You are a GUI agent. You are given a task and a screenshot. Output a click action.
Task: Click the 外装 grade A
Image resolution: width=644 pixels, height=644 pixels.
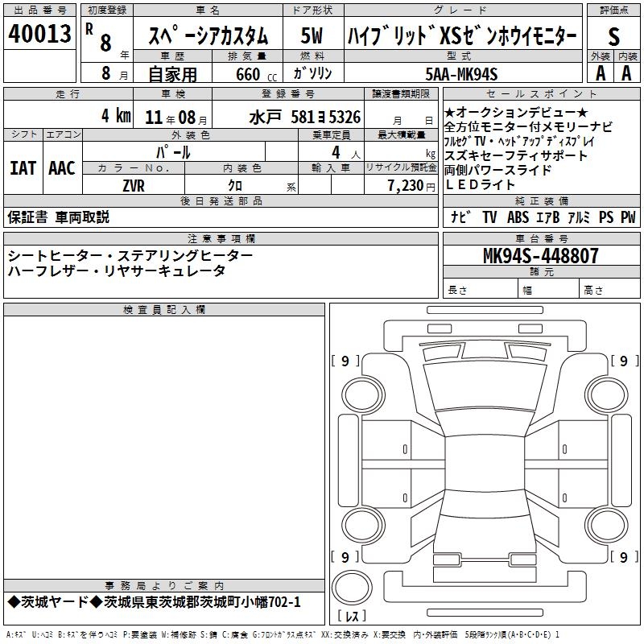601,73
